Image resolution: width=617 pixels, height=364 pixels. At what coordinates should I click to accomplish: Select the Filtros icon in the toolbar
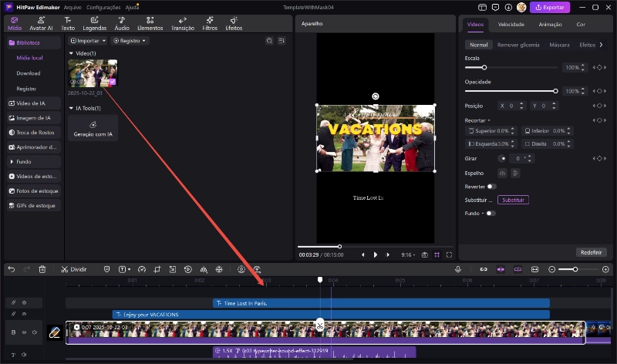pos(210,23)
